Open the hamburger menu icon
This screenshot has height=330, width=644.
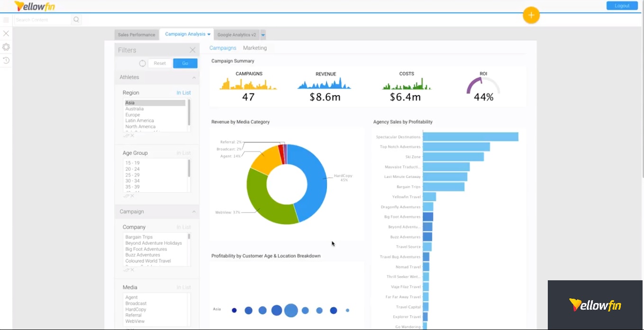pos(6,20)
